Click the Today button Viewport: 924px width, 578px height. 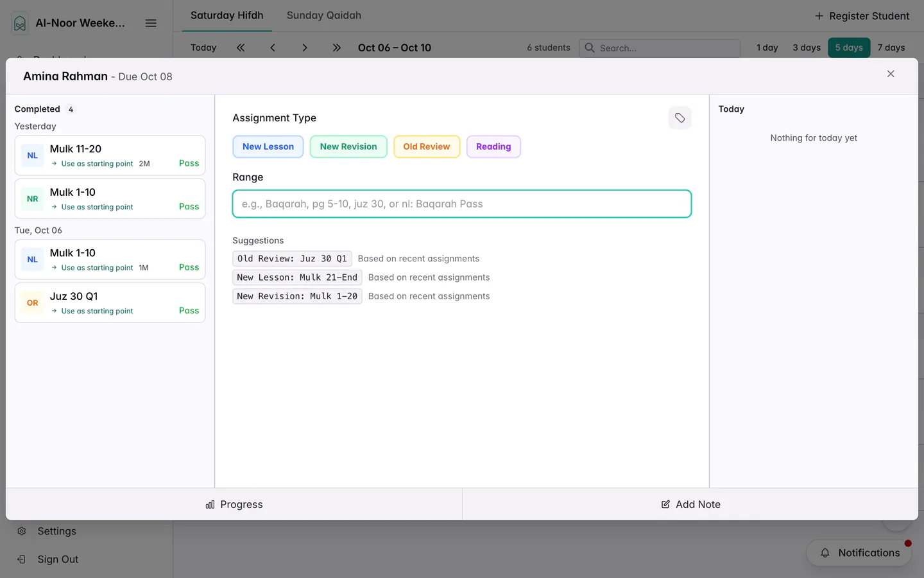point(203,48)
